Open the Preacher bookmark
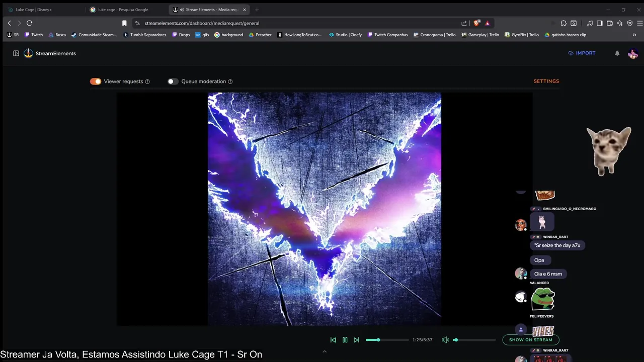The image size is (644, 362). pos(260,35)
